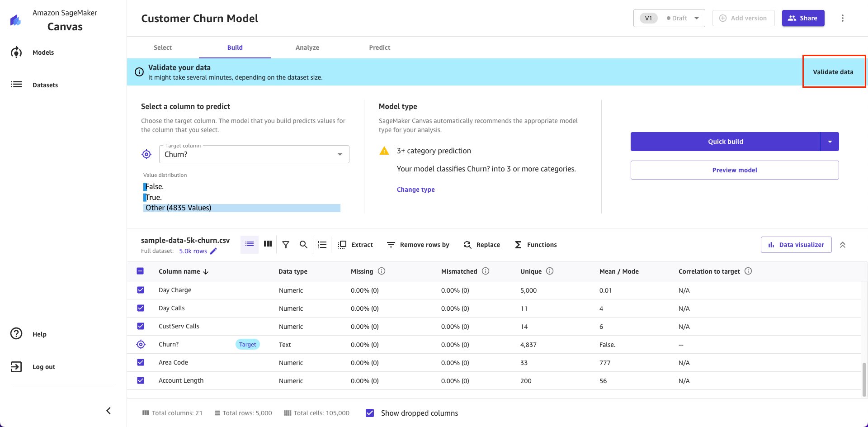
Task: Click the Other (4835 Values) distribution bar
Action: point(242,208)
